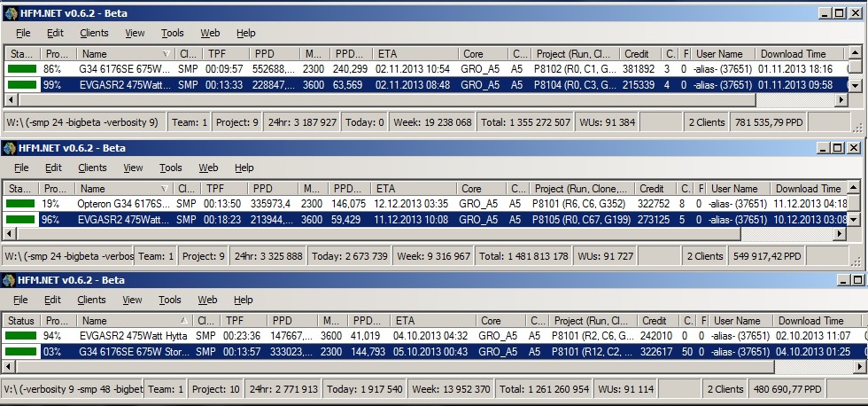The width and height of the screenshot is (868, 406).
Task: Click Project: 9 status entry in top window
Action: point(237,122)
